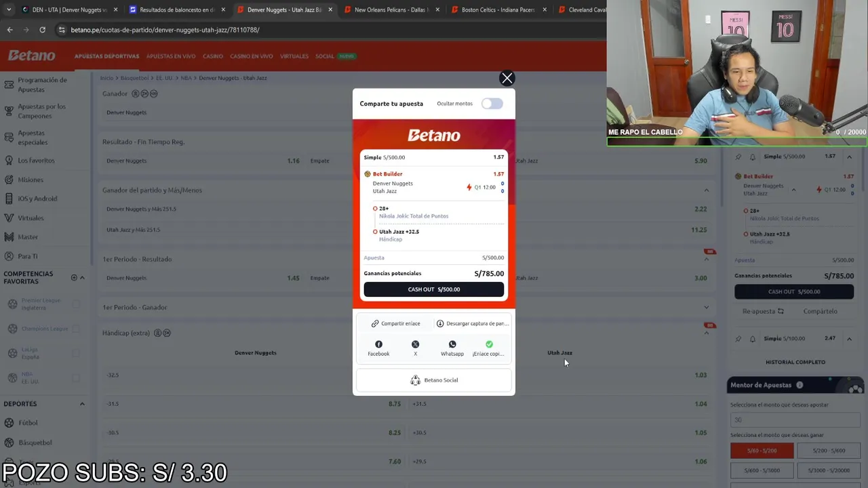This screenshot has height=488, width=868.
Task: Open Para Ti in sidebar
Action: click(28, 256)
